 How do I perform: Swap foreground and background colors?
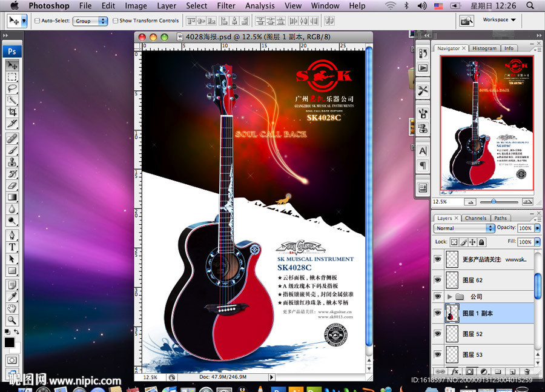click(16, 331)
